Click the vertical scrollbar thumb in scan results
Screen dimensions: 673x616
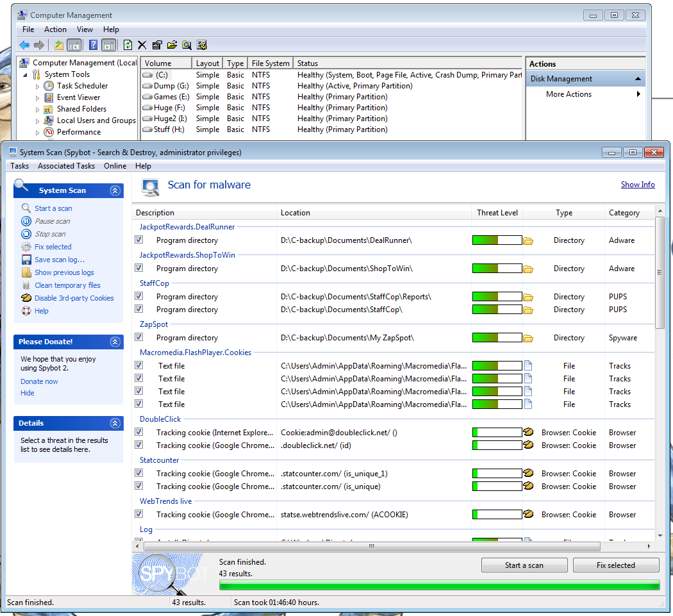click(x=660, y=273)
